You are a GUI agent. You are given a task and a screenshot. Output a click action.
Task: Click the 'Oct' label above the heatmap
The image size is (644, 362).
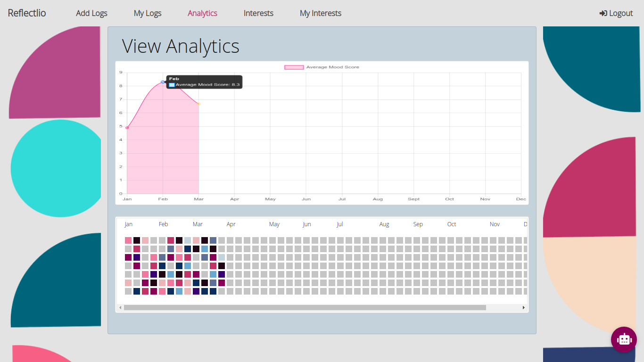pyautogui.click(x=452, y=224)
